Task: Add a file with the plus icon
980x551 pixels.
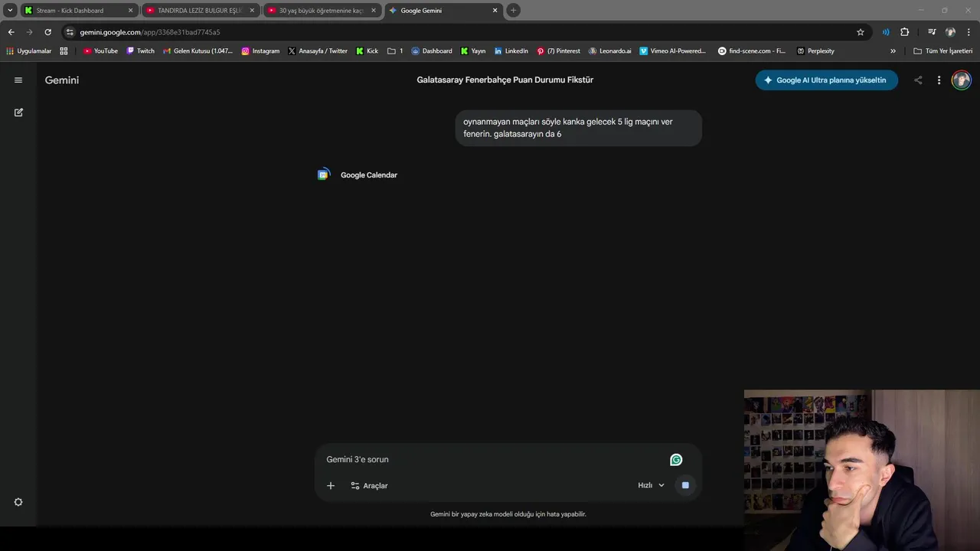Action: [331, 485]
